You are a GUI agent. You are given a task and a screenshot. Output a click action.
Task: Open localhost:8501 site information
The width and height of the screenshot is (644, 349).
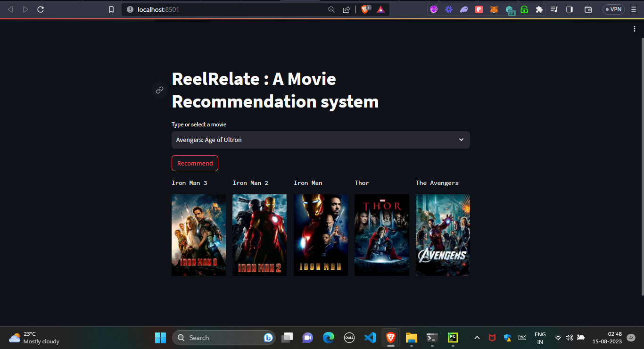[x=130, y=9]
